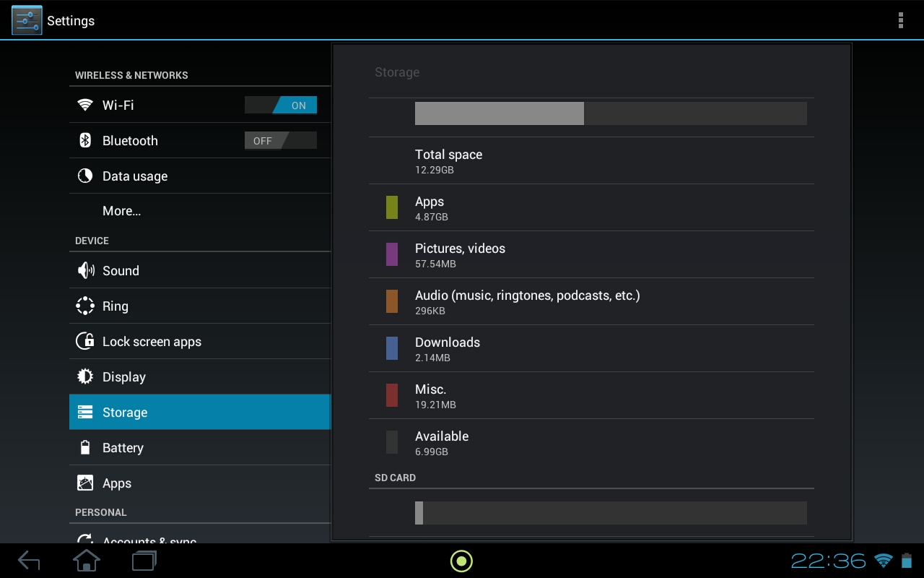Image resolution: width=924 pixels, height=578 pixels.
Task: Open Misc. storage entry
Action: point(591,395)
